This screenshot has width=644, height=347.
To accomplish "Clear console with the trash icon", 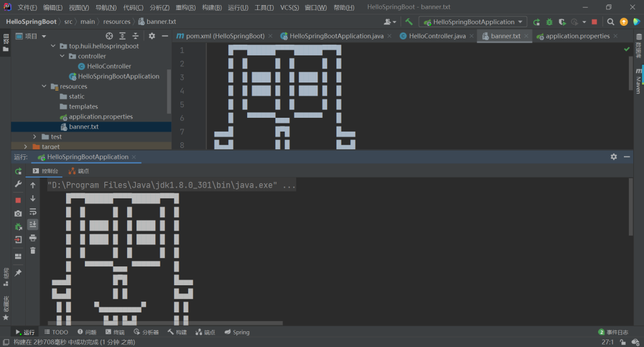I will (33, 251).
